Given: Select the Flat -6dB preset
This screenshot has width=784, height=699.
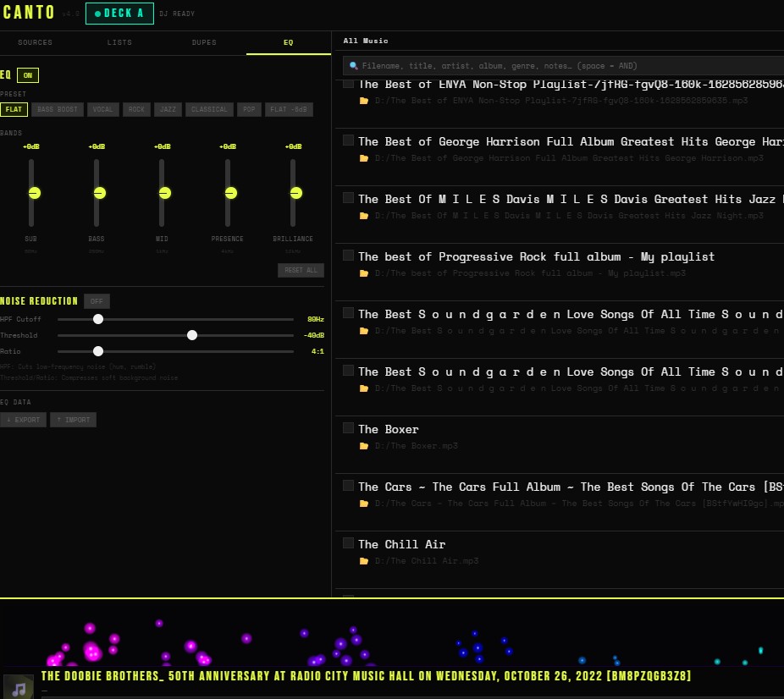Looking at the screenshot, I should click(x=289, y=109).
